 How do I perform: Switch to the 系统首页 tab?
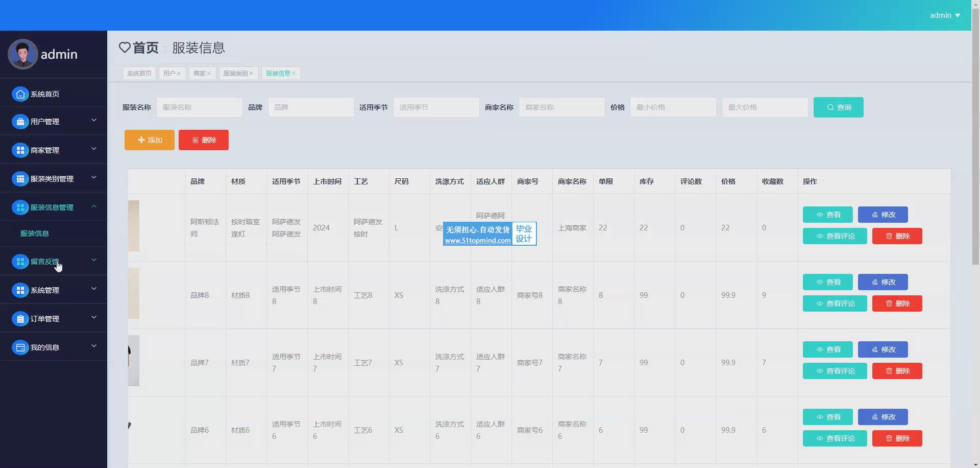[x=139, y=74]
